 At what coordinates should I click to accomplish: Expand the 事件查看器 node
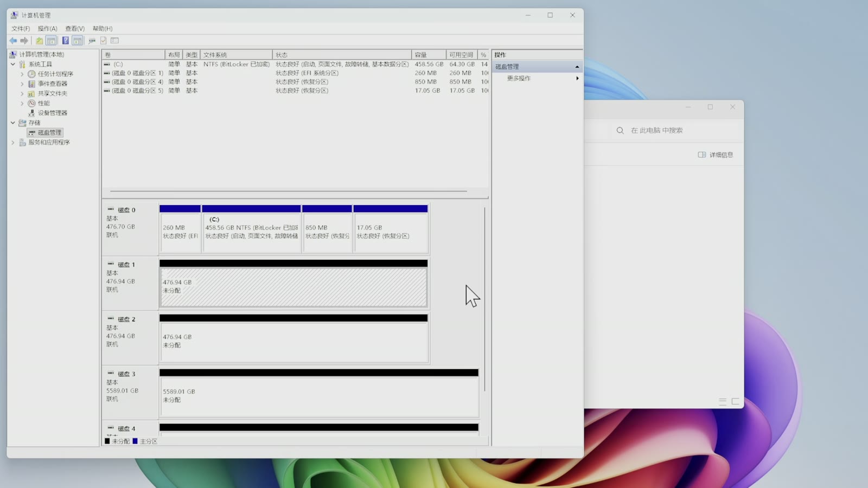pyautogui.click(x=22, y=84)
